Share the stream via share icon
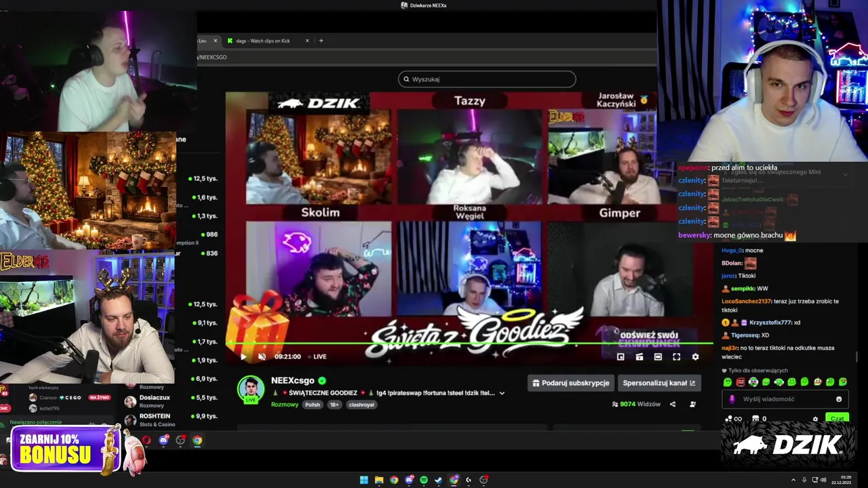The height and width of the screenshot is (488, 868). coord(673,404)
